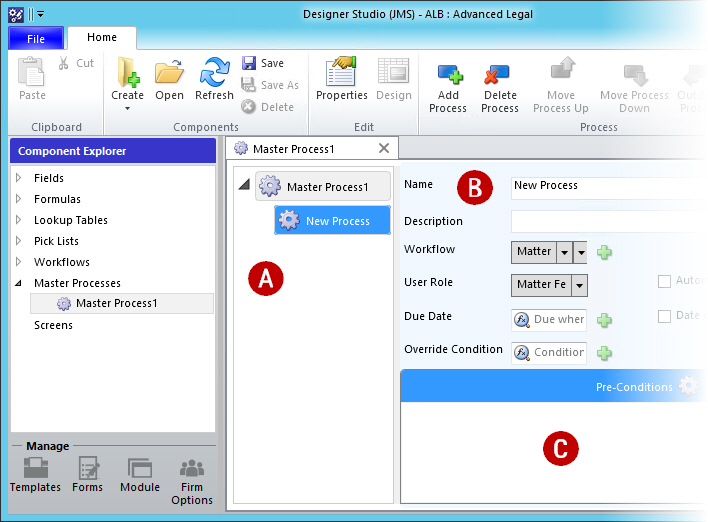This screenshot has height=522, width=708.
Task: Open the Create dropdown arrow
Action: (127, 108)
